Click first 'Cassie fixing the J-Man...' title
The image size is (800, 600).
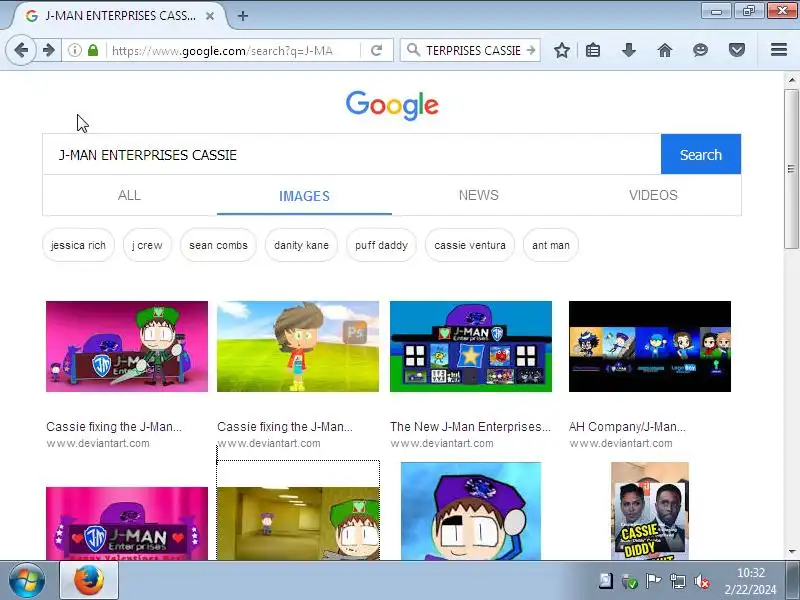[x=114, y=427]
